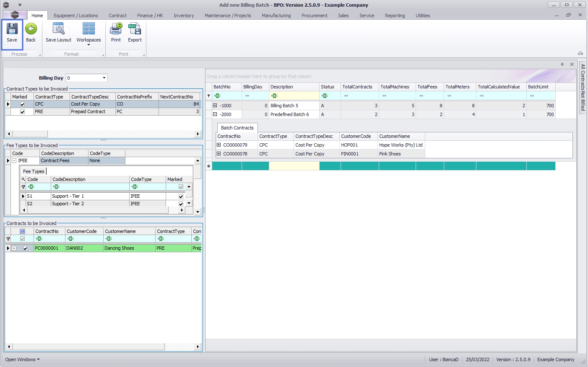Viewport: 588px width, 367px height.
Task: Collapse the ribbon using the chevron icon
Action: tap(580, 53)
